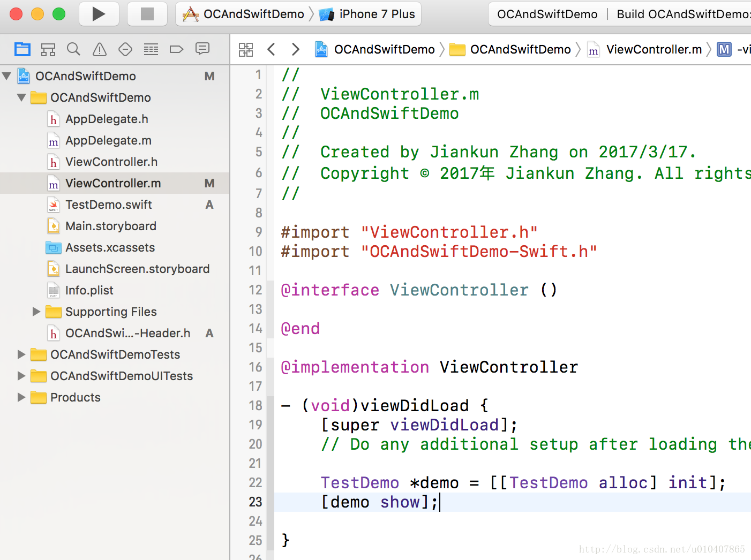Open Main.storyboard file

point(115,226)
